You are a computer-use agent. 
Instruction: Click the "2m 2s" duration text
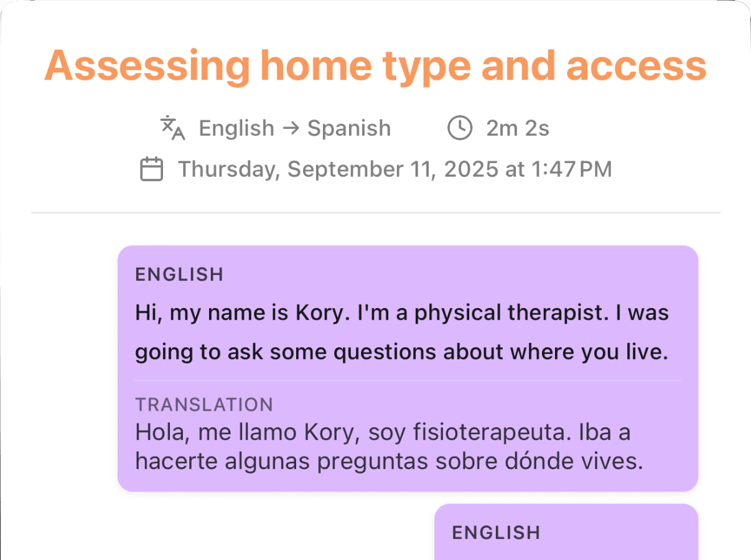tap(518, 128)
